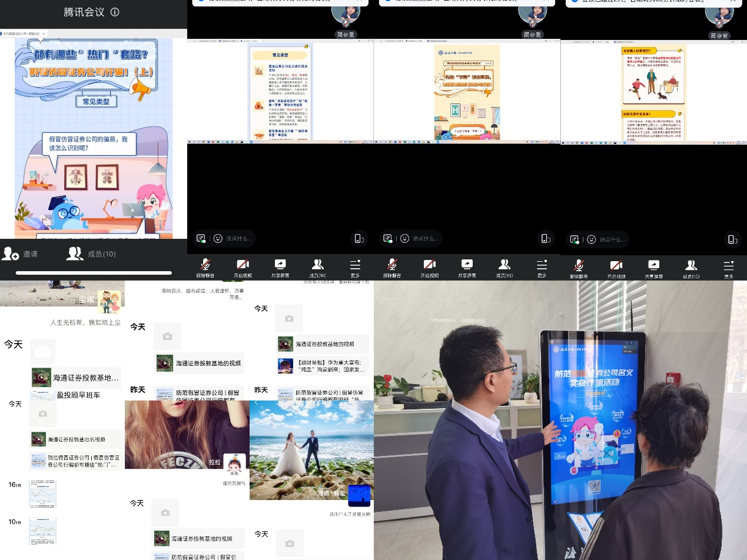747x560 pixels.
Task: Expand 更多 menu under the 常见类型 slide panel
Action: pos(355,268)
